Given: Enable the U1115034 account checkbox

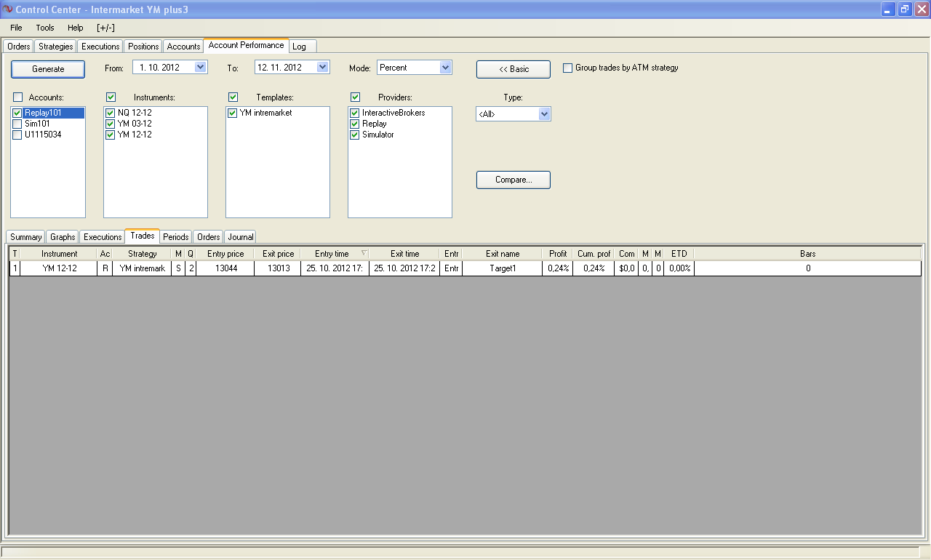Looking at the screenshot, I should (17, 135).
